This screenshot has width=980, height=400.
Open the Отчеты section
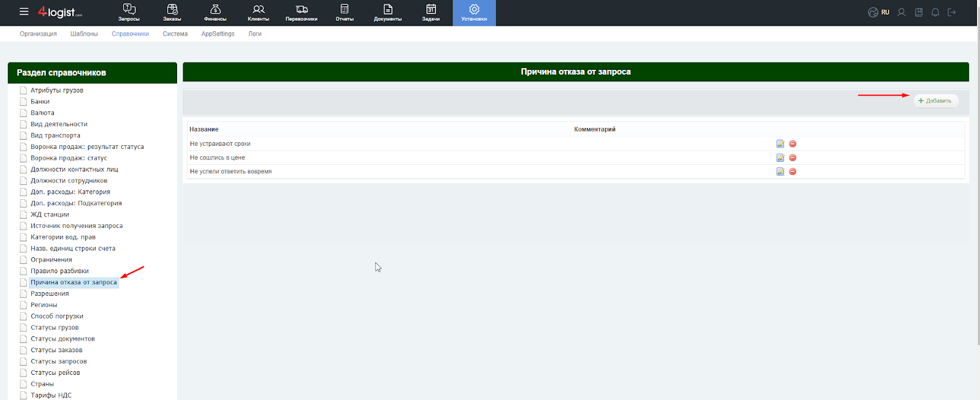tap(345, 13)
